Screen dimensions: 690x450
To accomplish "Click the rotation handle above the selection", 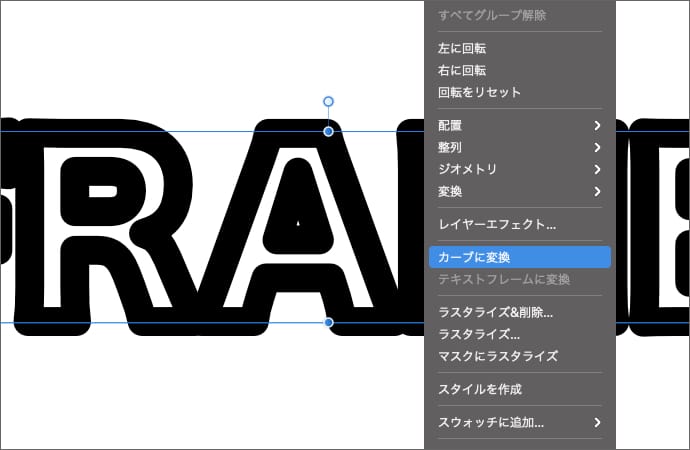I will click(x=328, y=101).
